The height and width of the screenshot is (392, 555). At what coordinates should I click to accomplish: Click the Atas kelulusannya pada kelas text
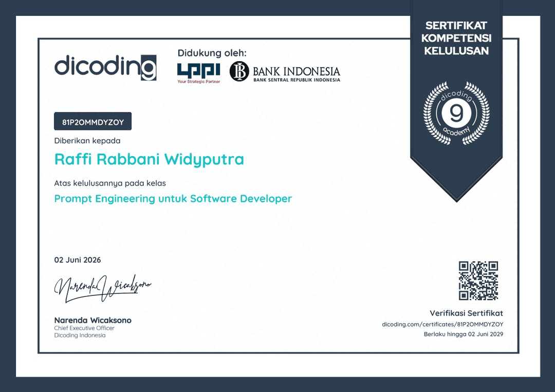(110, 183)
